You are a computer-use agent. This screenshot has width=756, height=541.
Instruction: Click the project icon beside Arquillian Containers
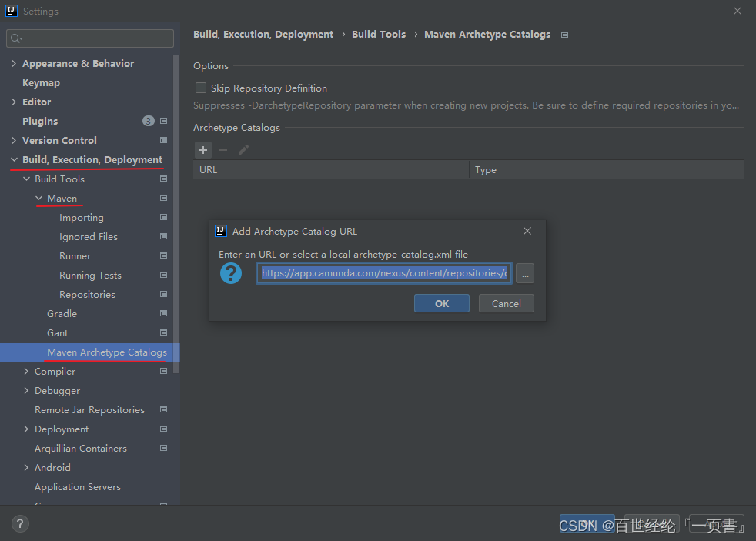point(163,449)
